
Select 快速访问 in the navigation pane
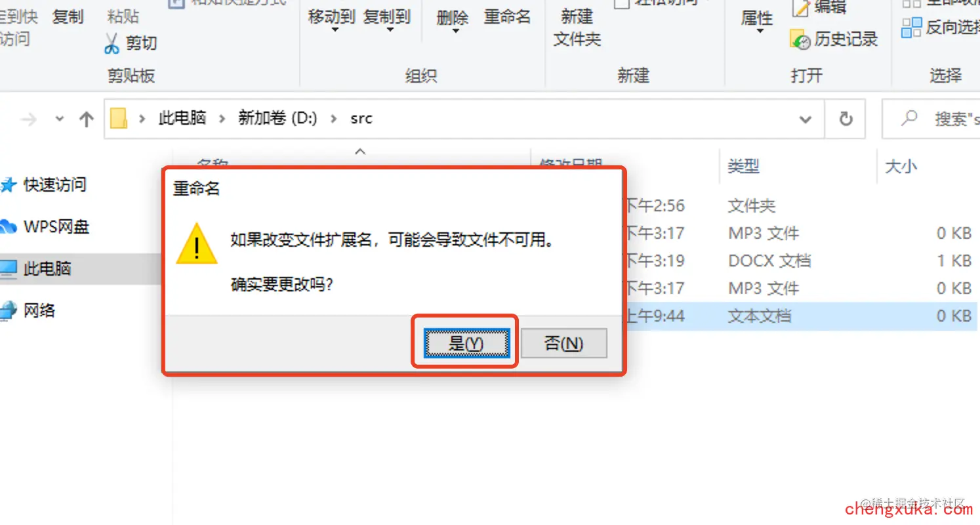click(54, 185)
